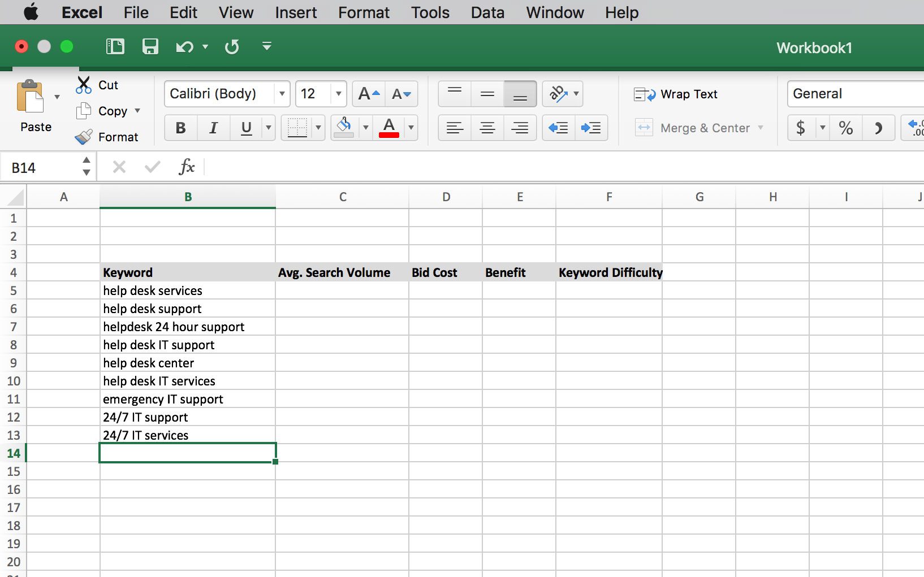Open Insert Function fx button
Image resolution: width=924 pixels, height=577 pixels.
187,167
